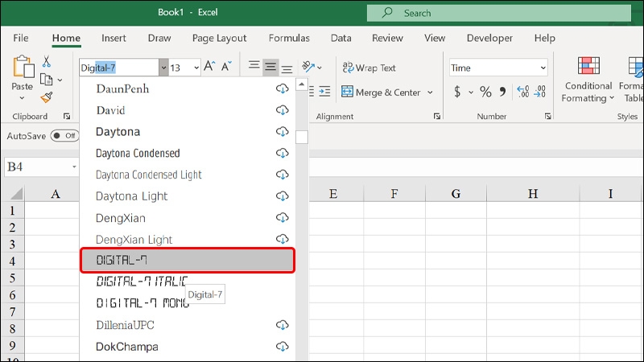Download the DaunPenh font via cloud icon

point(283,88)
